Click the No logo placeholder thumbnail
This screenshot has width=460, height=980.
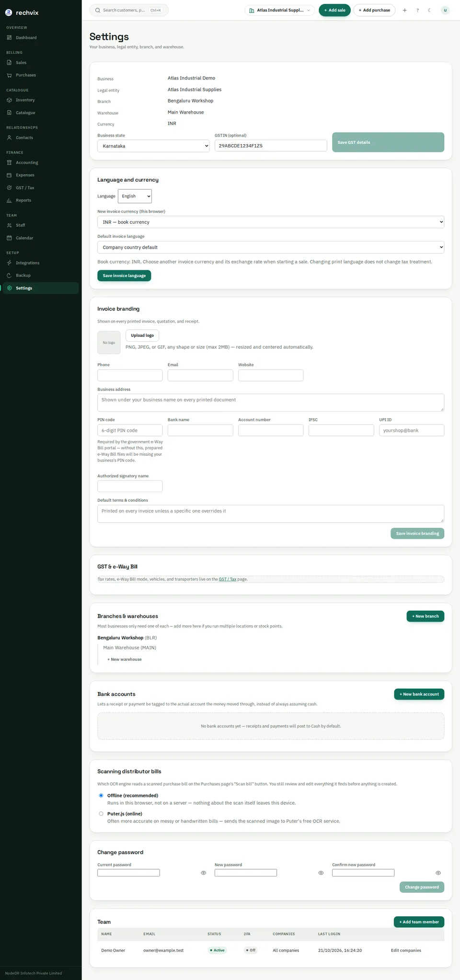[x=109, y=343]
